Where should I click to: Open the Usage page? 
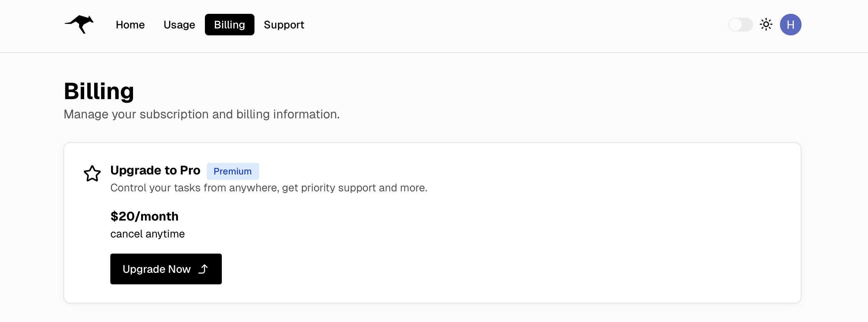point(179,25)
